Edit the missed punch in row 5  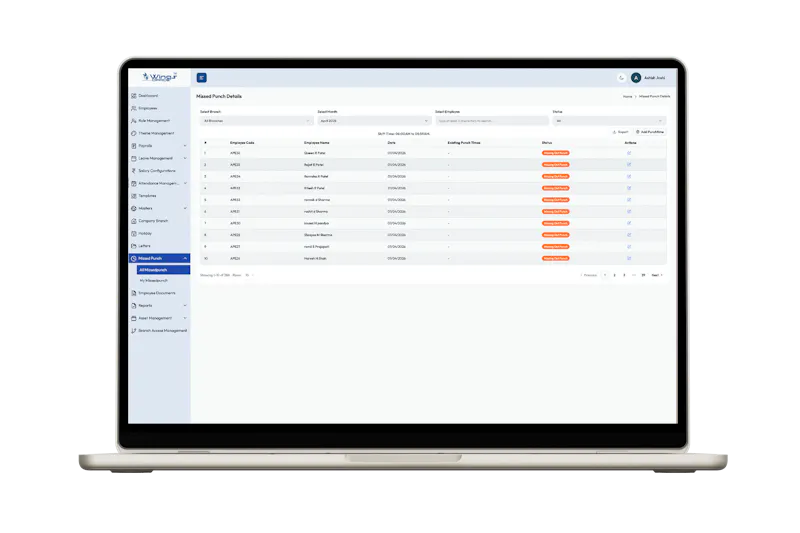pyautogui.click(x=629, y=200)
